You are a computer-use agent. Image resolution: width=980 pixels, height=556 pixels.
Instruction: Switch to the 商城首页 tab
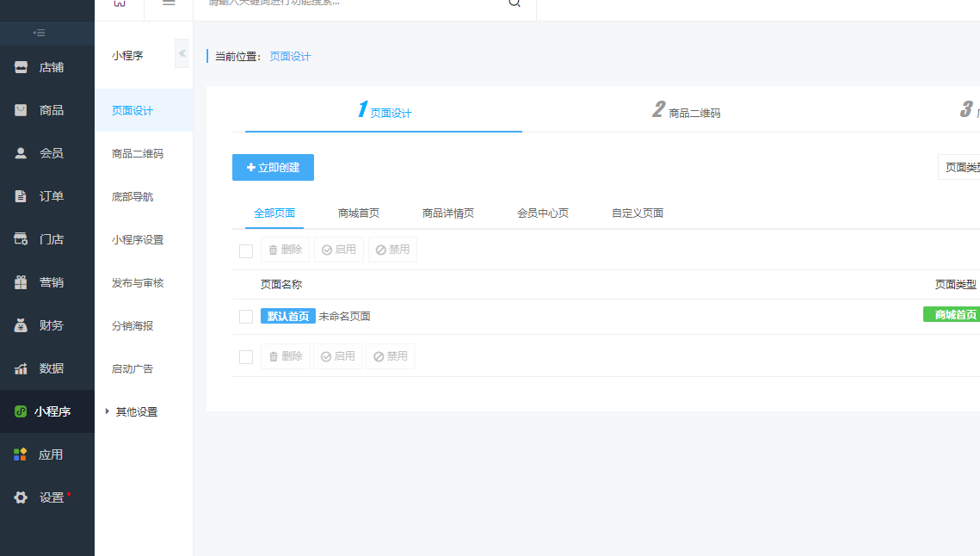coord(359,213)
